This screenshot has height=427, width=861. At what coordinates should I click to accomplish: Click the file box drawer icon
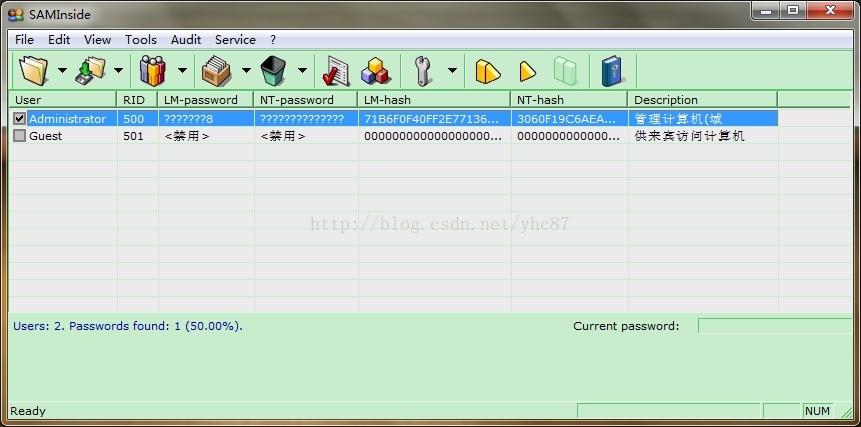(216, 71)
